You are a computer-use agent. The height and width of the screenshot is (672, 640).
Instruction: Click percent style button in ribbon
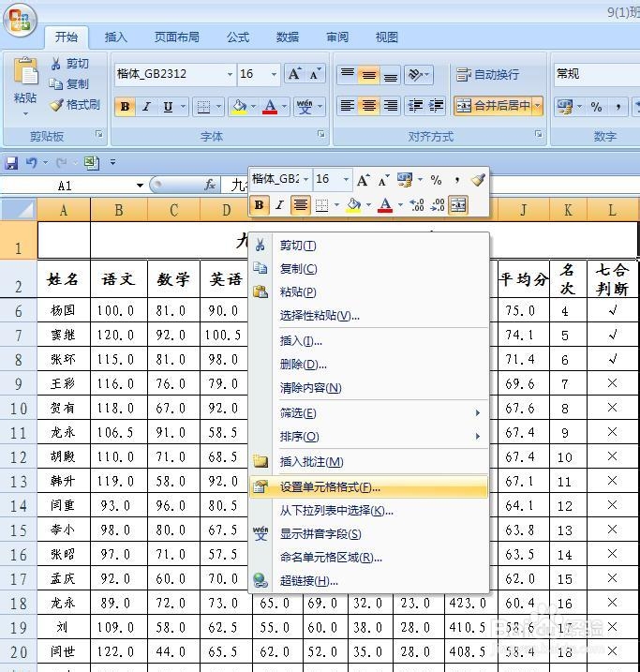point(596,106)
